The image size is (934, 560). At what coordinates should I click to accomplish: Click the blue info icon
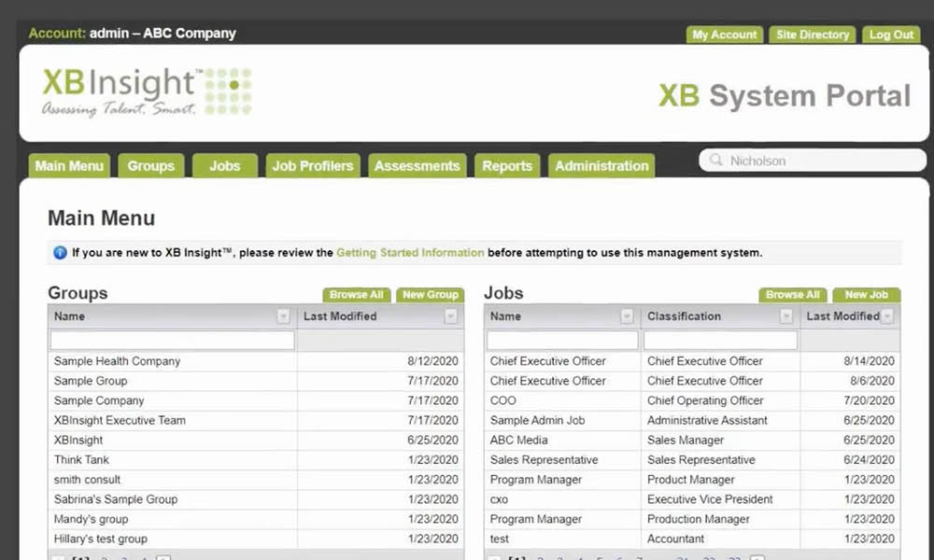coord(60,252)
